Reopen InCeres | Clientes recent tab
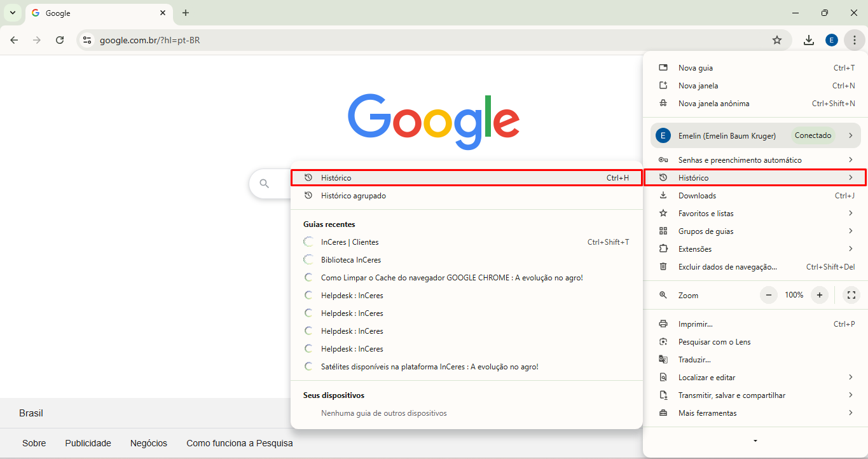 pos(466,242)
